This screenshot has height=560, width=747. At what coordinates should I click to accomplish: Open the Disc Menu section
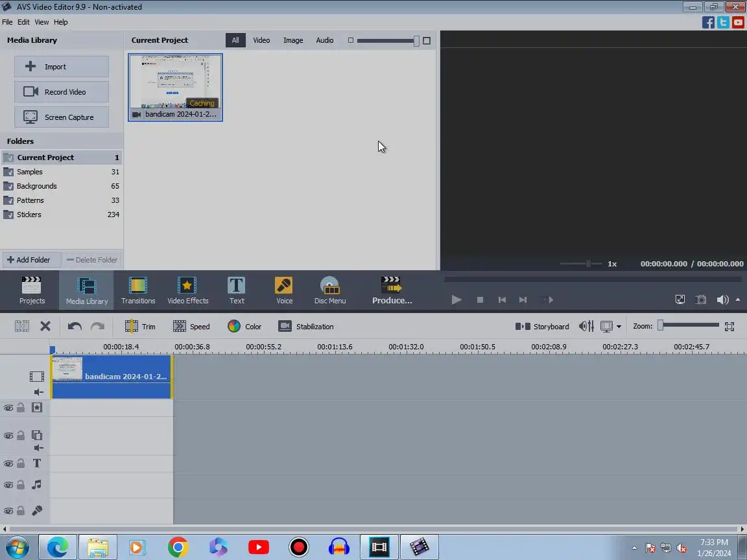pos(329,290)
